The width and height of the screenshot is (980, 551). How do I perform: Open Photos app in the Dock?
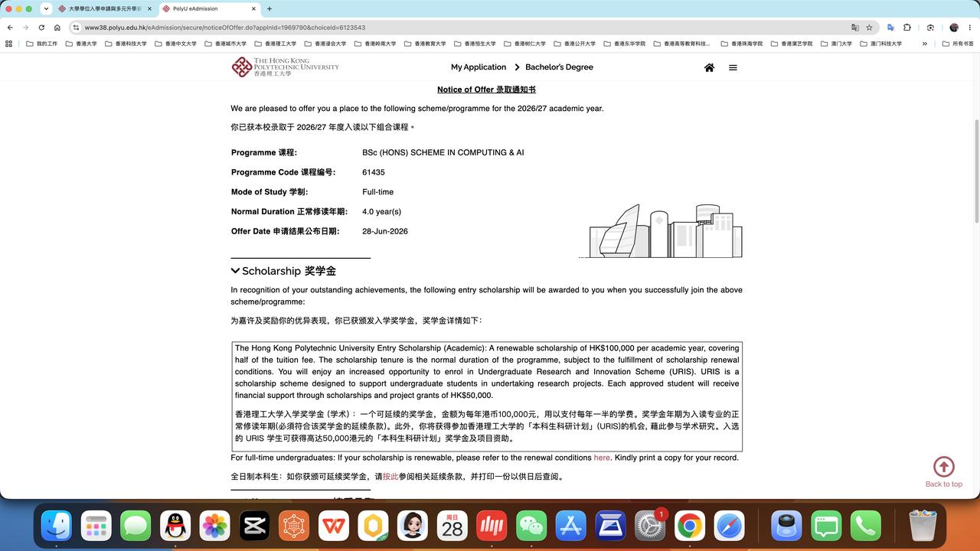(x=214, y=526)
